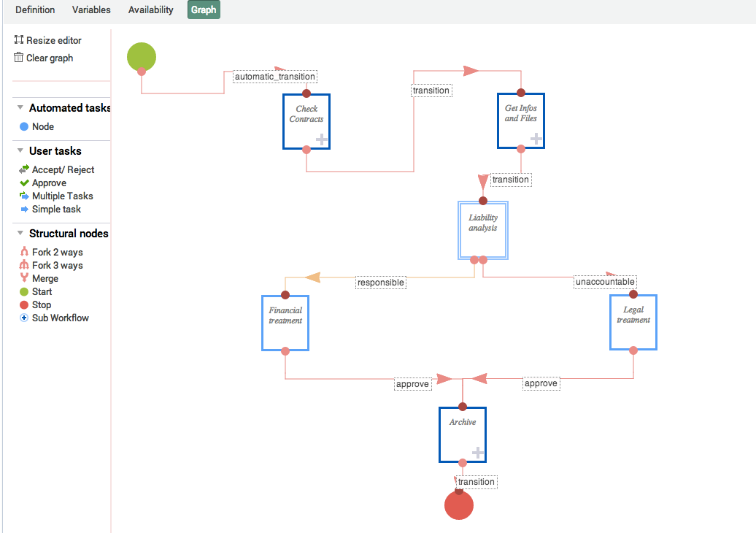Click the Simple task palette label
Image resolution: width=756 pixels, height=533 pixels.
click(x=56, y=209)
